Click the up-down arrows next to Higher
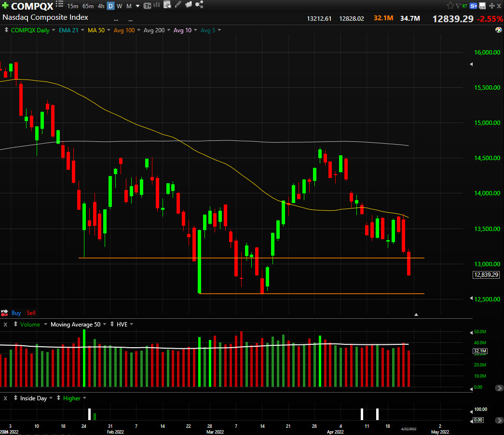 tap(58, 398)
